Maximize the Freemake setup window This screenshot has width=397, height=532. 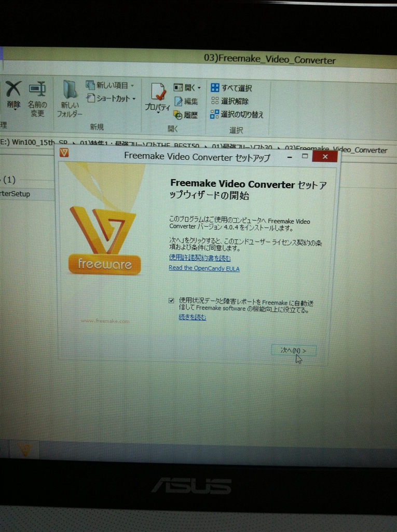(x=305, y=156)
